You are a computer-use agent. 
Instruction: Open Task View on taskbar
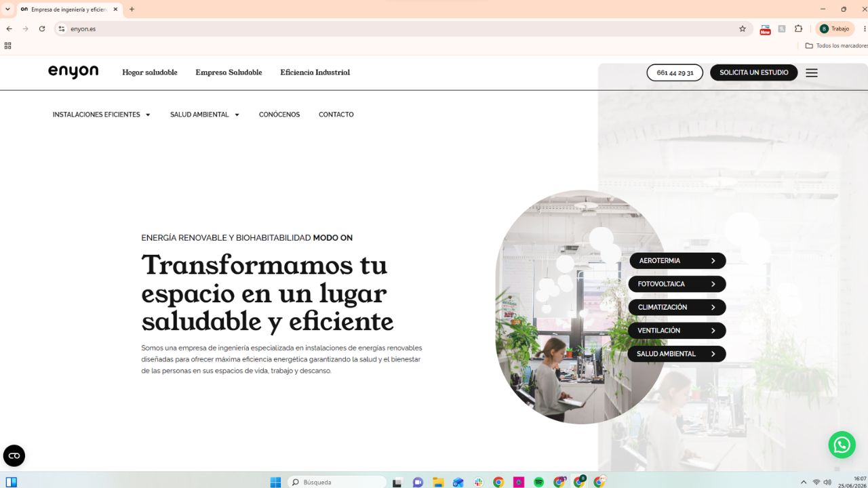point(397,483)
